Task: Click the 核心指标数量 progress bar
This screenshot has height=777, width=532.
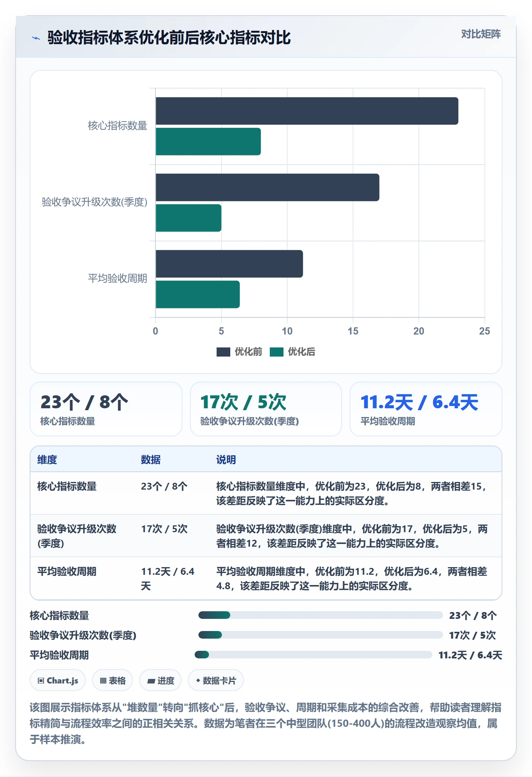Action: tap(321, 615)
